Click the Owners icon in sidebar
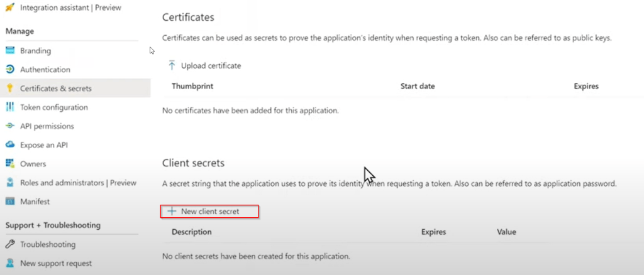This screenshot has height=275, width=644. pyautogui.click(x=10, y=164)
